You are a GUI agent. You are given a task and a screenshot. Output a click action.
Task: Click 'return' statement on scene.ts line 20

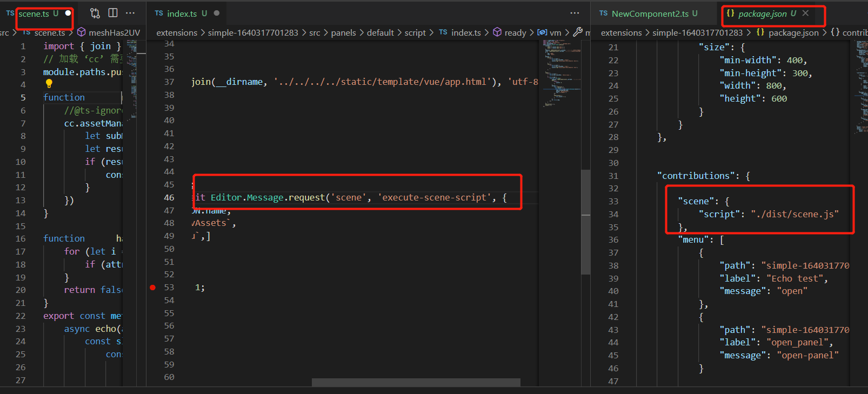(x=79, y=290)
